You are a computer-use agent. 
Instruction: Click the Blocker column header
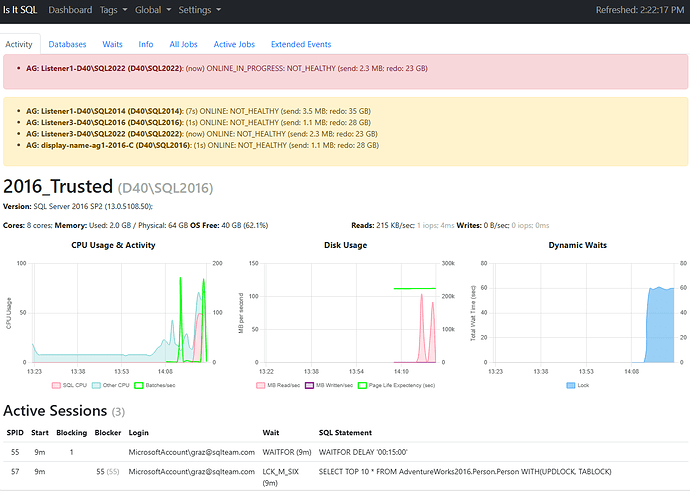pyautogui.click(x=108, y=432)
